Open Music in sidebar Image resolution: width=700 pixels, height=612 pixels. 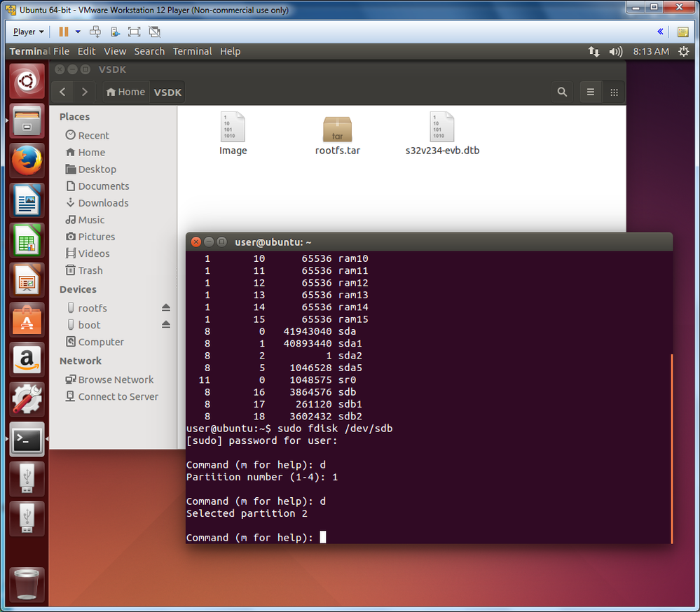point(85,220)
